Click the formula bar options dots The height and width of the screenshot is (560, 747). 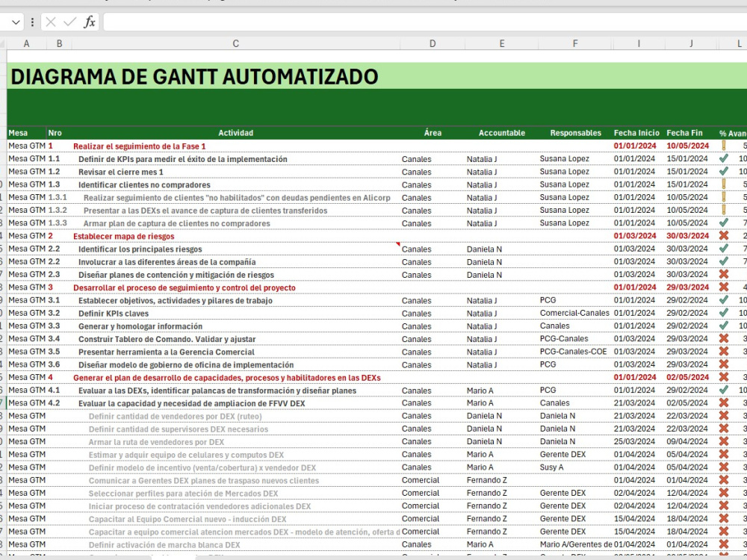tap(32, 22)
